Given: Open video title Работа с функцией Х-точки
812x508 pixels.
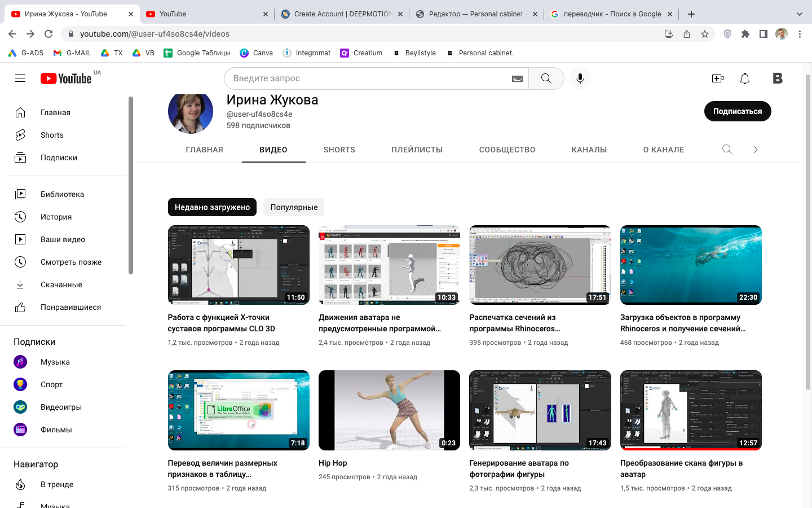Looking at the screenshot, I should click(222, 323).
